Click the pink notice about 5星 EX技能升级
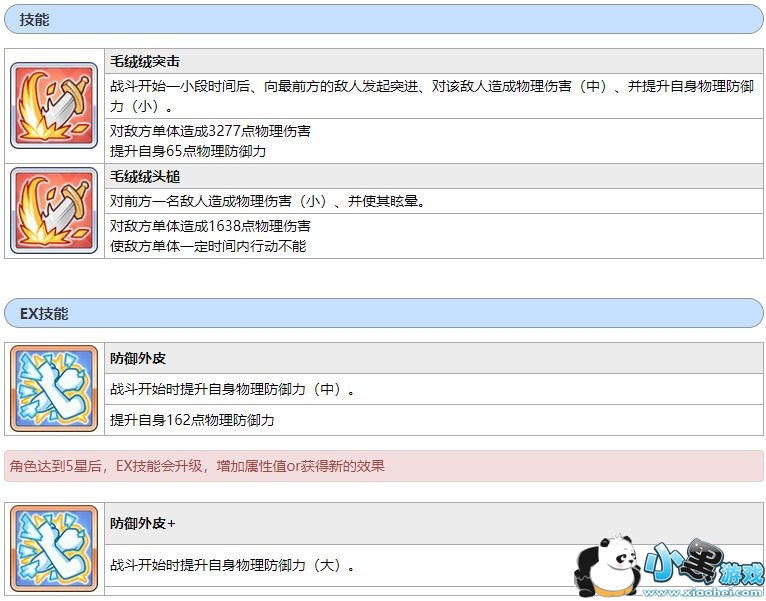The width and height of the screenshot is (766, 601). coord(383,466)
